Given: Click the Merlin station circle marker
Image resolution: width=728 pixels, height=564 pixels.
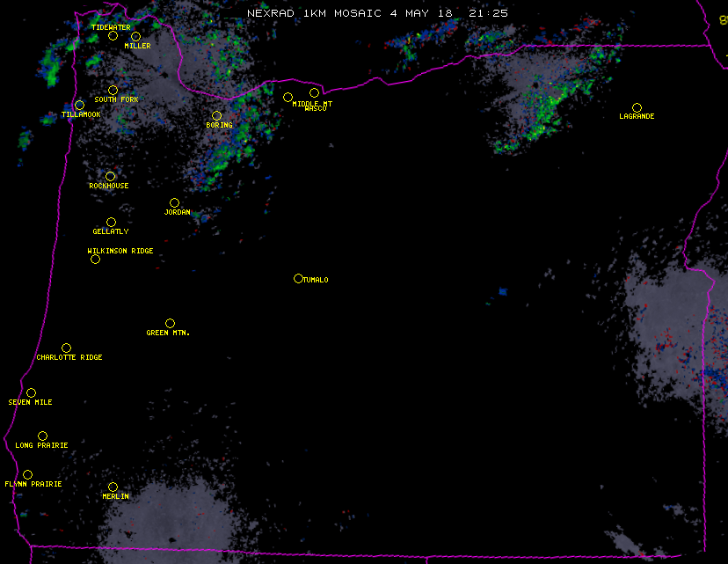Looking at the screenshot, I should tap(113, 487).
